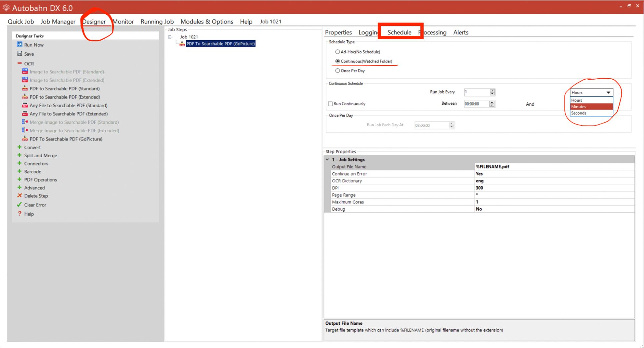Choose Ad-Hoc(No Schedule) option

[338, 52]
